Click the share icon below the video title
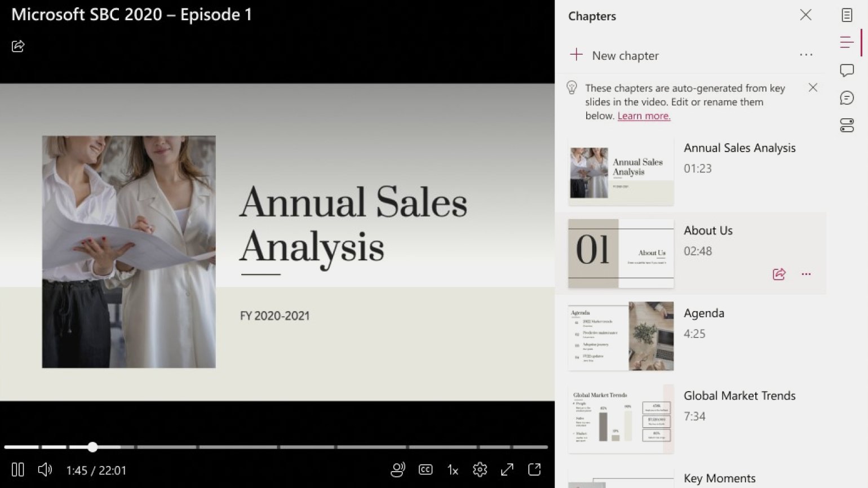 tap(18, 46)
